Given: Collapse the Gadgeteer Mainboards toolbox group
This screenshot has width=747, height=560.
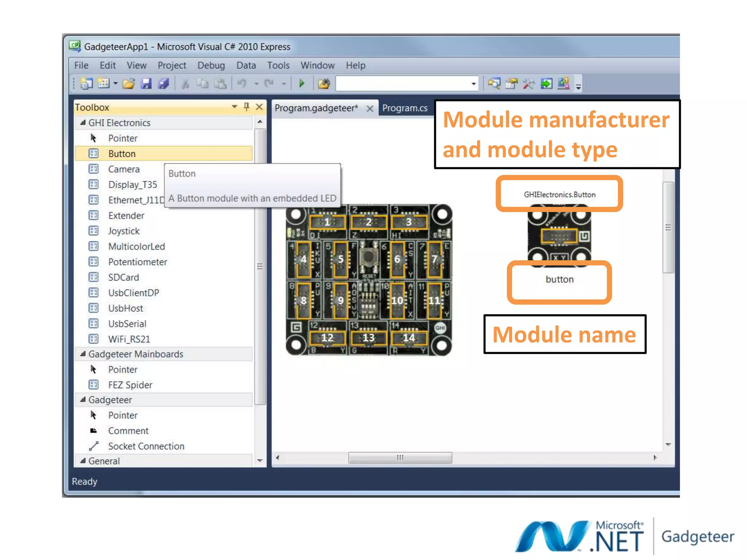Looking at the screenshot, I should (83, 354).
